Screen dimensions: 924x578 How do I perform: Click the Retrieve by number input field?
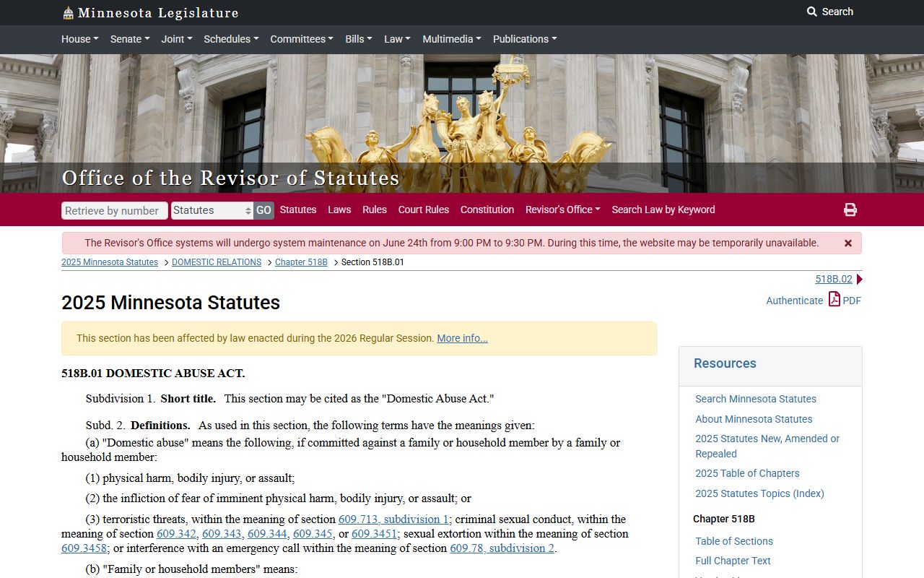115,210
